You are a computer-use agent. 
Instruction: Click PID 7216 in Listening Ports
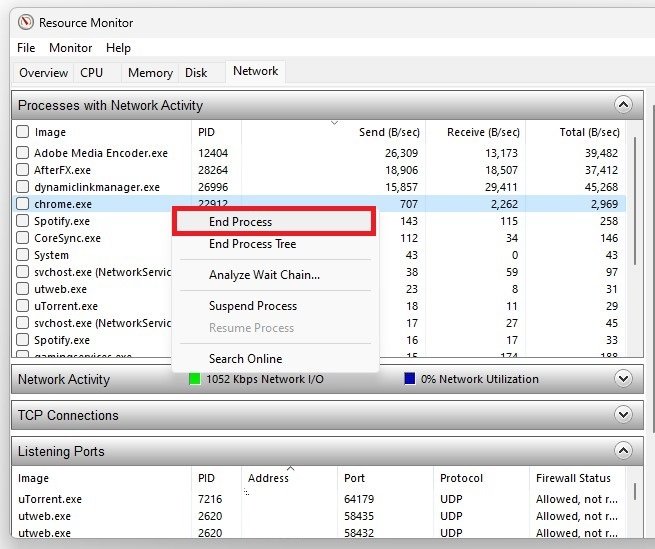point(210,499)
